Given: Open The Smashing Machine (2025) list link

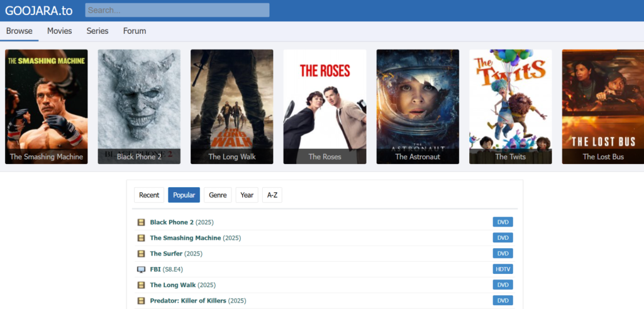Looking at the screenshot, I should point(196,238).
